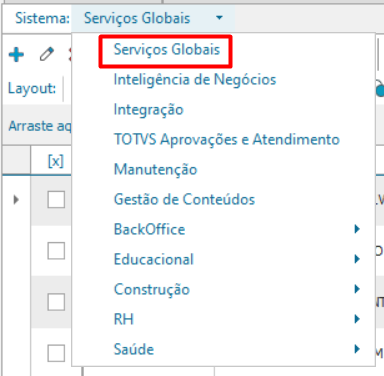Screen dimensions: 384x376
Task: Choose Gestão de Conteúdos entry
Action: coord(184,199)
